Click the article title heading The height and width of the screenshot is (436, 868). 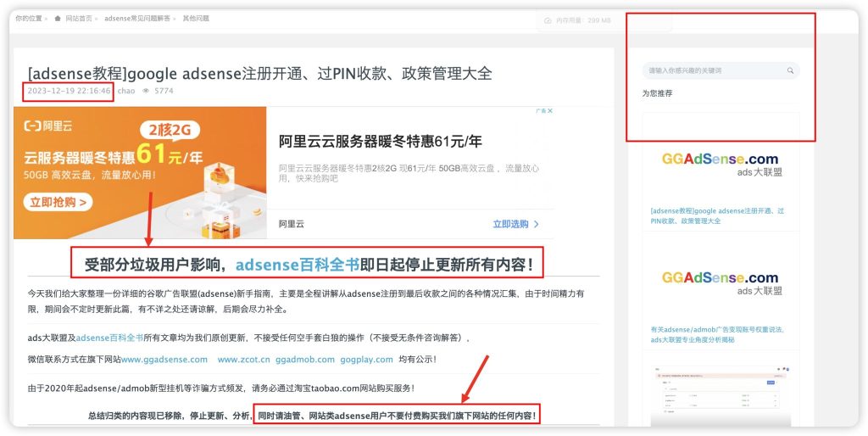coord(259,74)
